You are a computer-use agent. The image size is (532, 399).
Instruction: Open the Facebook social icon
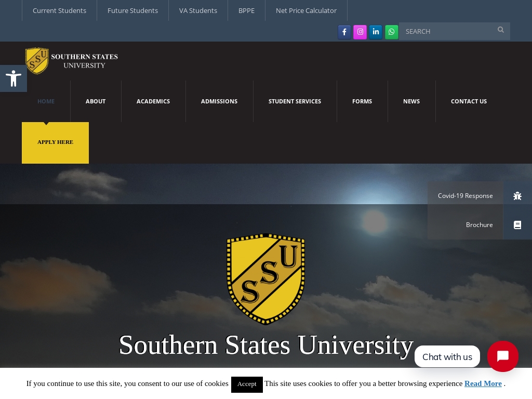pos(344,32)
